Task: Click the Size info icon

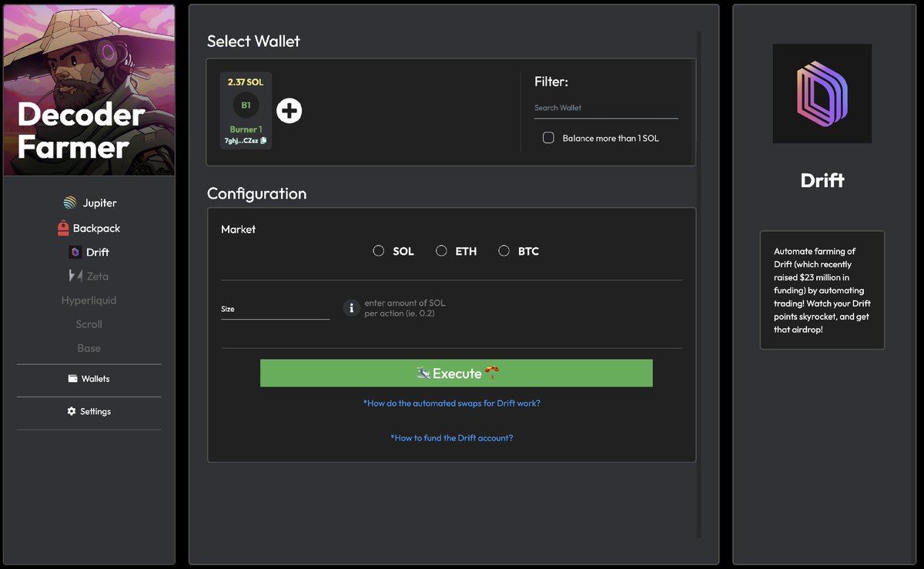Action: pyautogui.click(x=351, y=308)
